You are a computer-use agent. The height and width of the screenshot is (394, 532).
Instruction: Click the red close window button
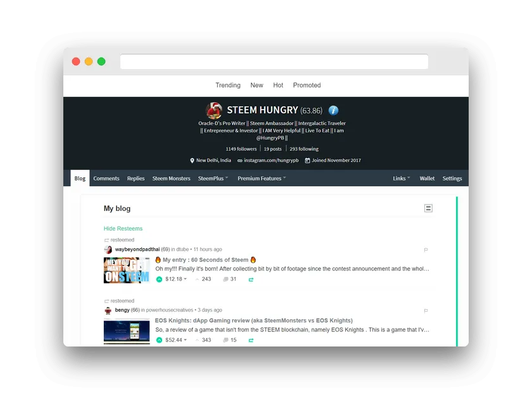tap(76, 61)
